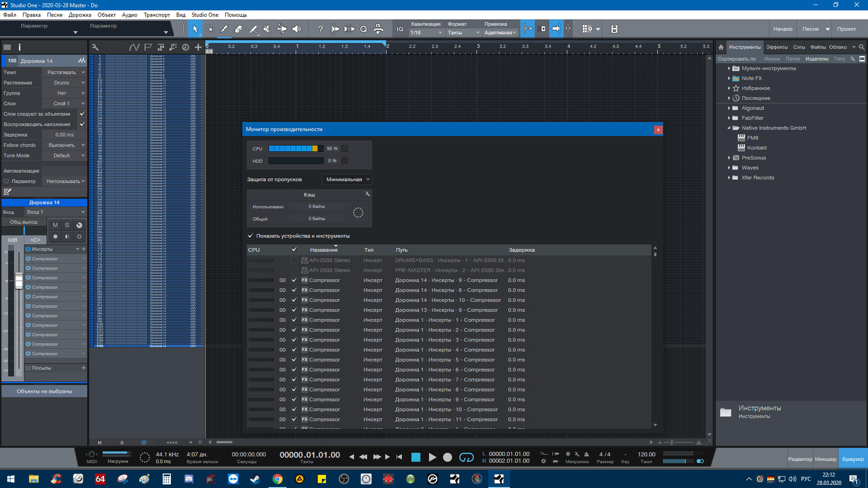868x488 pixels.
Task: Open Discord from the taskbar
Action: tap(189, 479)
